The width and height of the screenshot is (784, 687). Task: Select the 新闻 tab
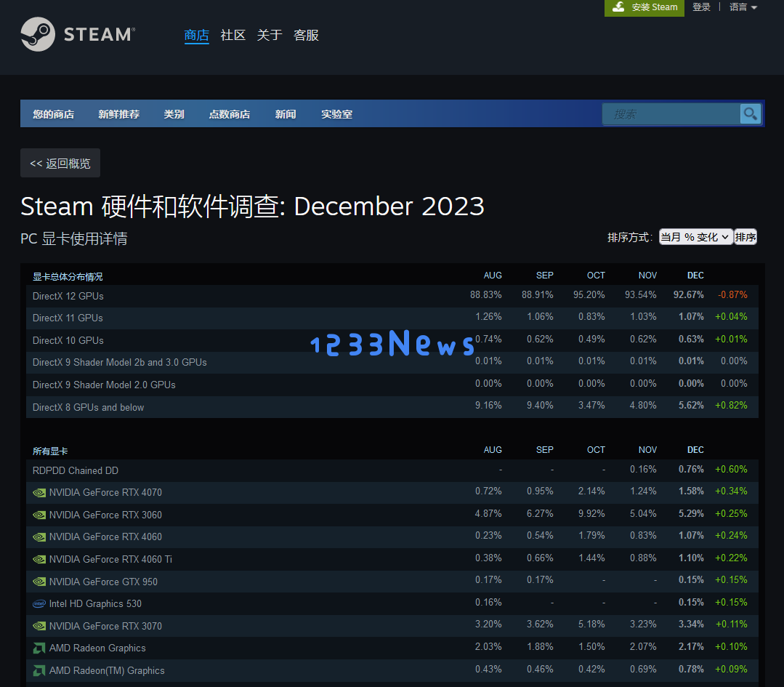pos(286,114)
